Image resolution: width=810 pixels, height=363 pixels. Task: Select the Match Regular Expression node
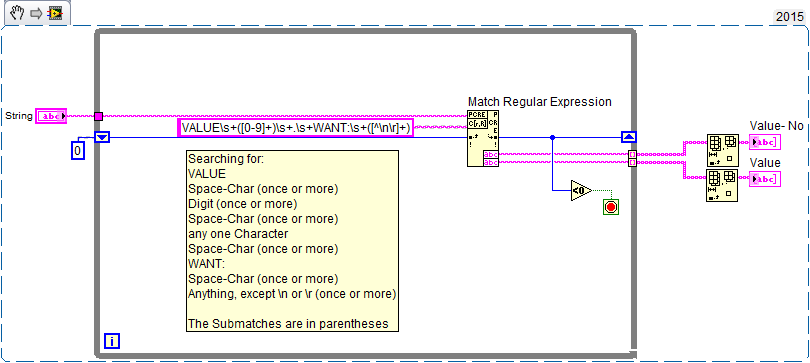[x=483, y=138]
